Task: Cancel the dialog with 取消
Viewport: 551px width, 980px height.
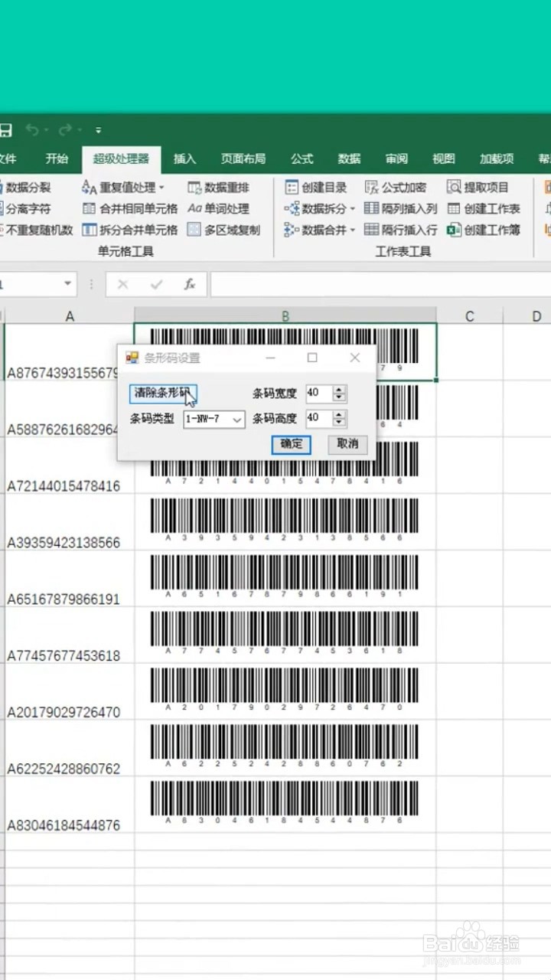Action: pos(347,444)
